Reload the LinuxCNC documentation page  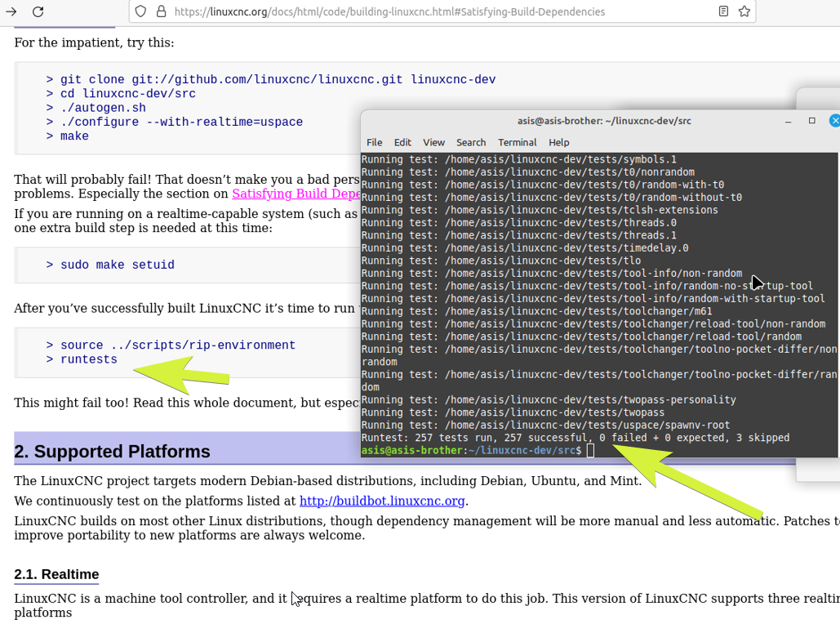click(38, 11)
